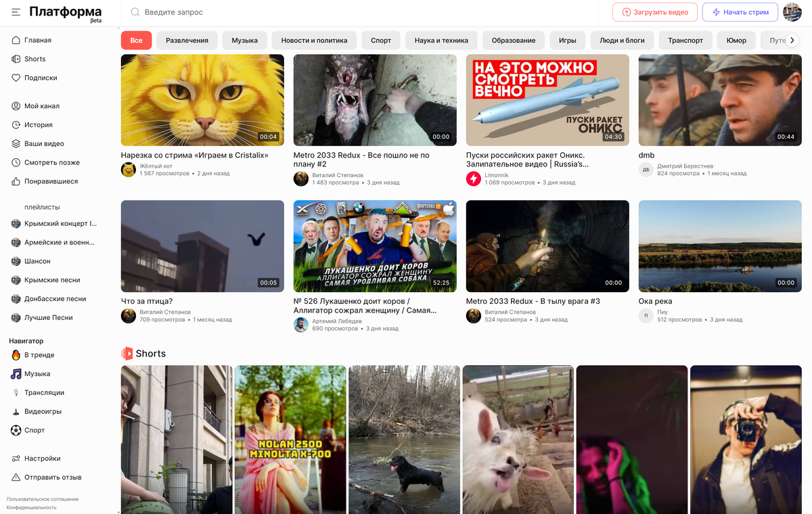Open the Limonnik channel avatar
Screen dimensions: 812x514
(x=474, y=179)
